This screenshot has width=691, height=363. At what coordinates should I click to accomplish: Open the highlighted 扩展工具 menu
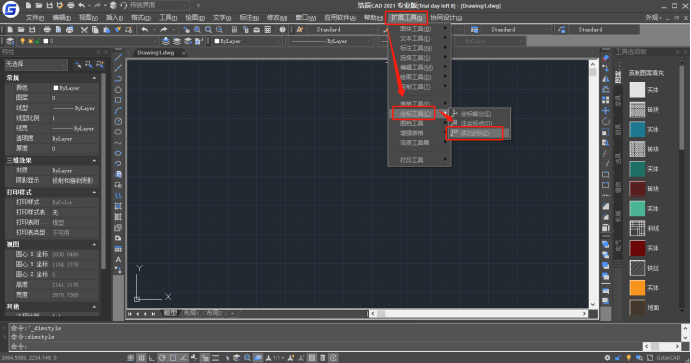(x=407, y=18)
